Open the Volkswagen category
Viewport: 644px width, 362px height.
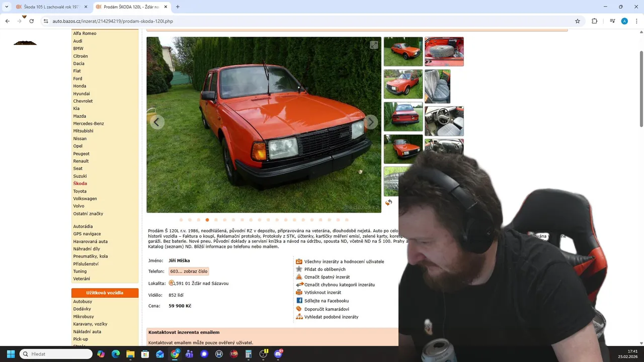click(85, 199)
